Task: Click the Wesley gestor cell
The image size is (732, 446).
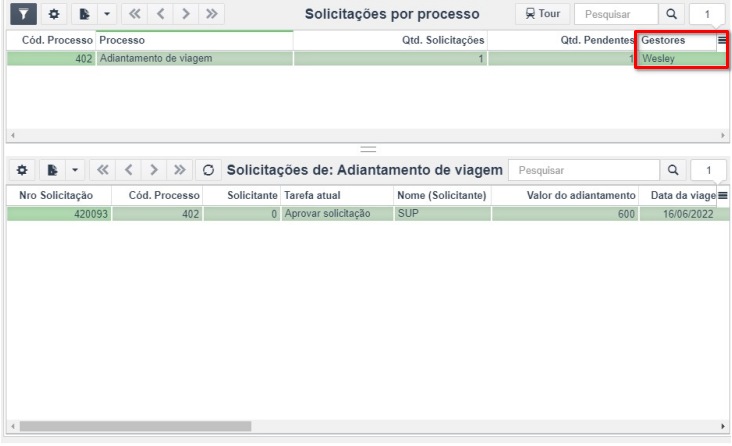Action: point(682,59)
